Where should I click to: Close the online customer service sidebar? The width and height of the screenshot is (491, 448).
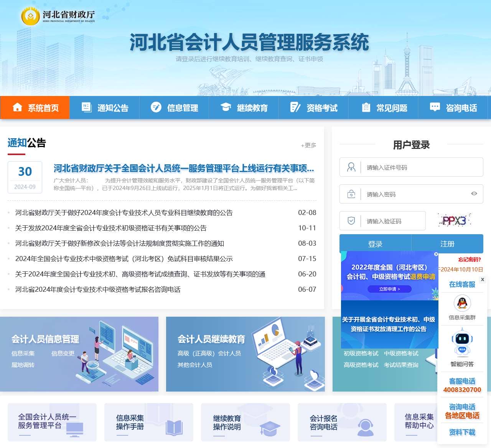click(482, 279)
